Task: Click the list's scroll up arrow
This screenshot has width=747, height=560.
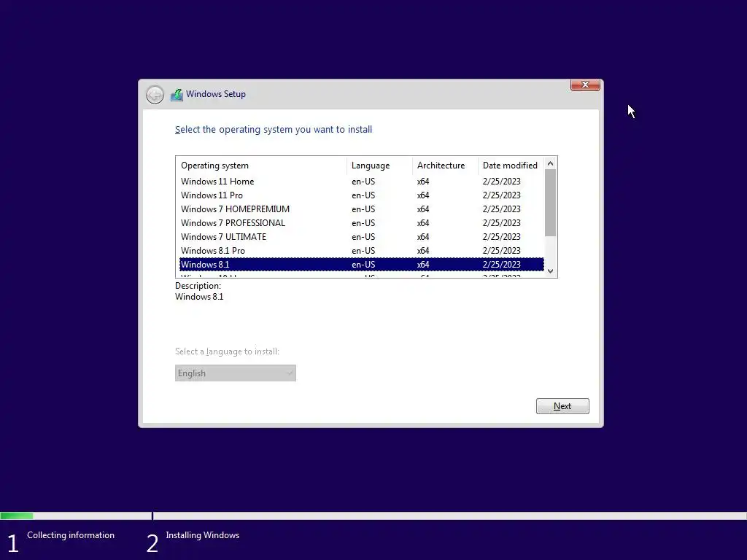Action: 550,163
